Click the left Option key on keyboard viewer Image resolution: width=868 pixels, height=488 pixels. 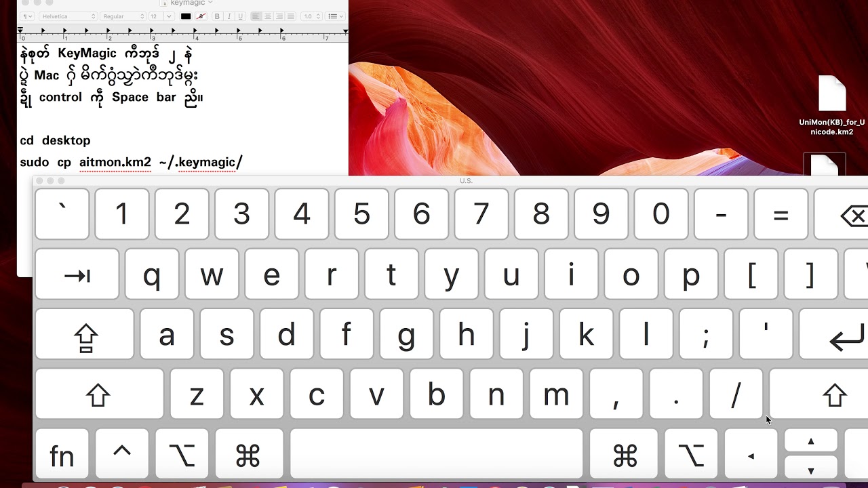tap(182, 454)
